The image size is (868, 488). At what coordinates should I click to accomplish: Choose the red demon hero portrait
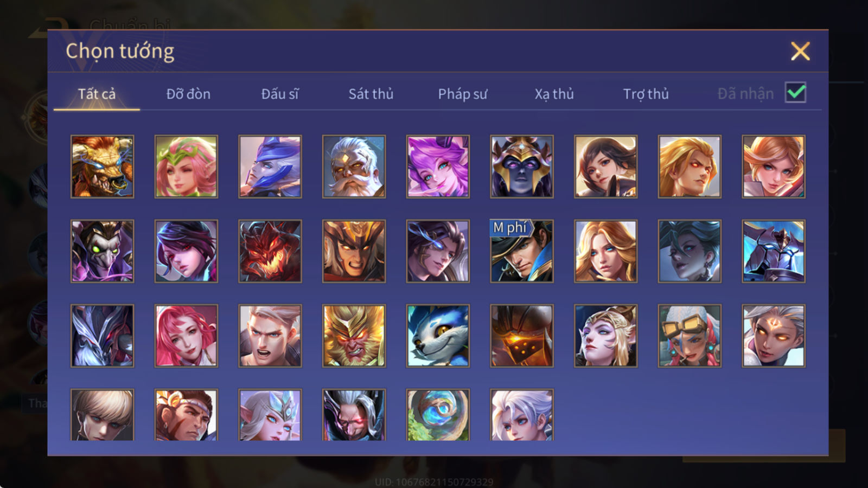pyautogui.click(x=270, y=251)
